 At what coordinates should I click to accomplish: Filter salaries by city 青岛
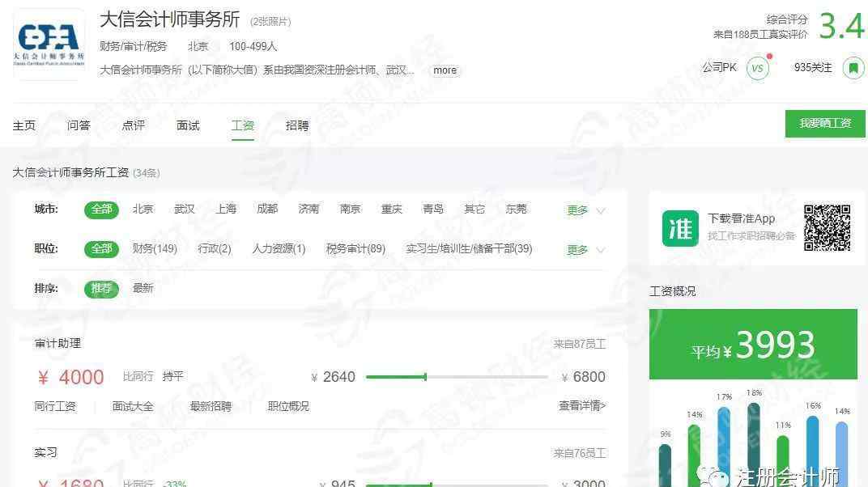433,209
